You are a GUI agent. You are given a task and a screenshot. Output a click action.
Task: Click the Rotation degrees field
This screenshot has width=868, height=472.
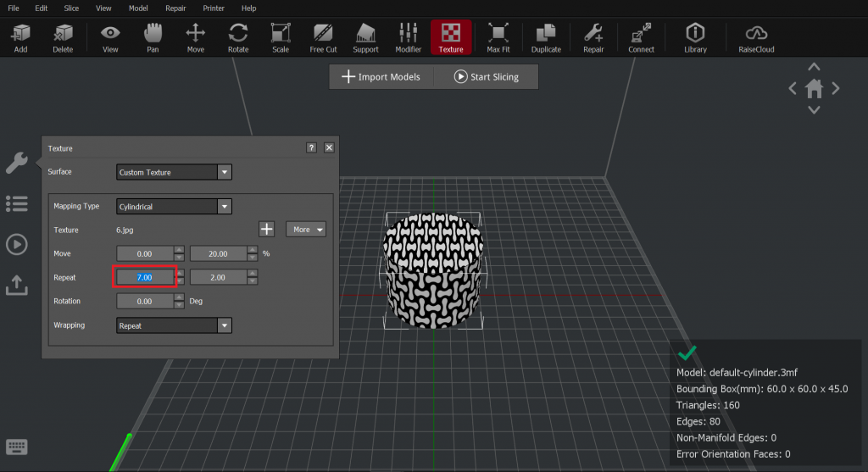(x=144, y=301)
